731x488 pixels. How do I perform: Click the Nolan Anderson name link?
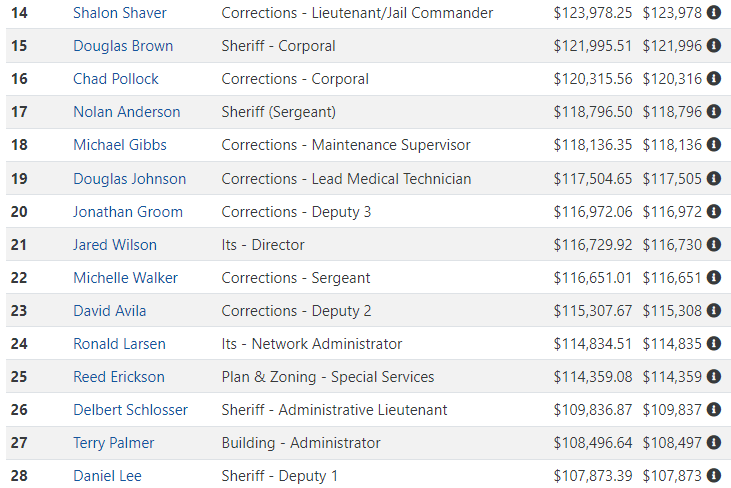coord(127,112)
